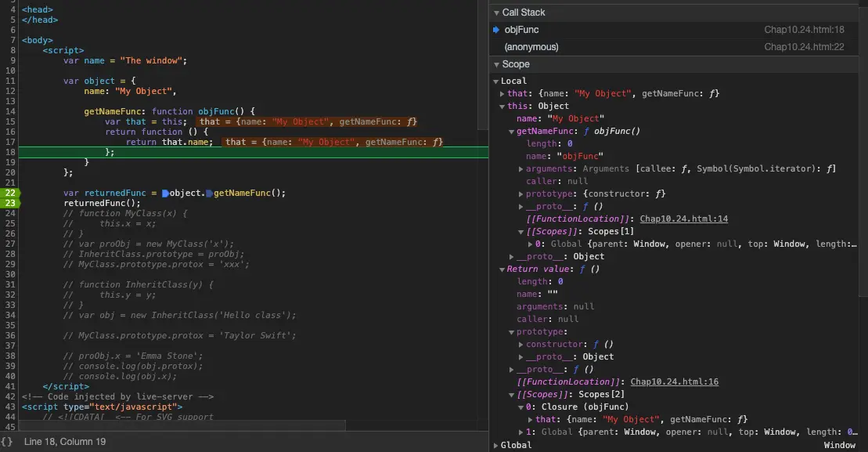The width and height of the screenshot is (868, 452).
Task: Toggle breakpoint on line 22
Action: click(x=10, y=193)
